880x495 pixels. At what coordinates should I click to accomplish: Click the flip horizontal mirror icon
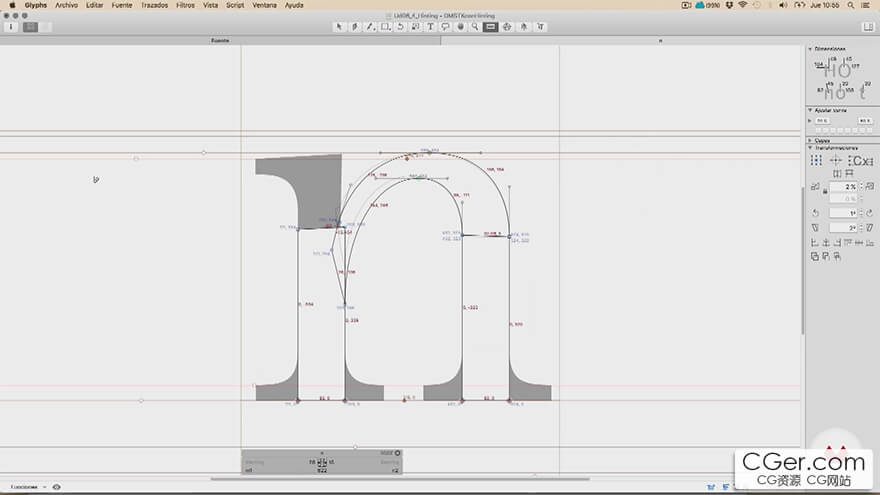coord(837,173)
